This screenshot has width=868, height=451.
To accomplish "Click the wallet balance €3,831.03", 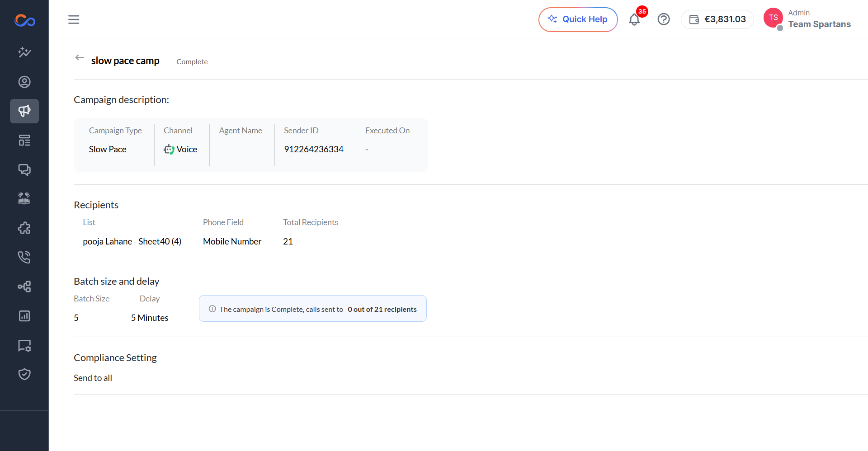I will tap(717, 19).
